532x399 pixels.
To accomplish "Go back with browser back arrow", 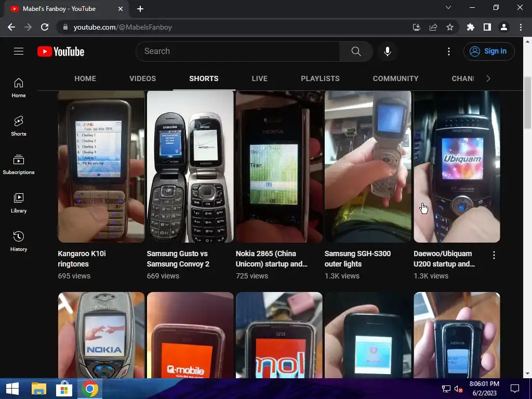I will [x=11, y=27].
